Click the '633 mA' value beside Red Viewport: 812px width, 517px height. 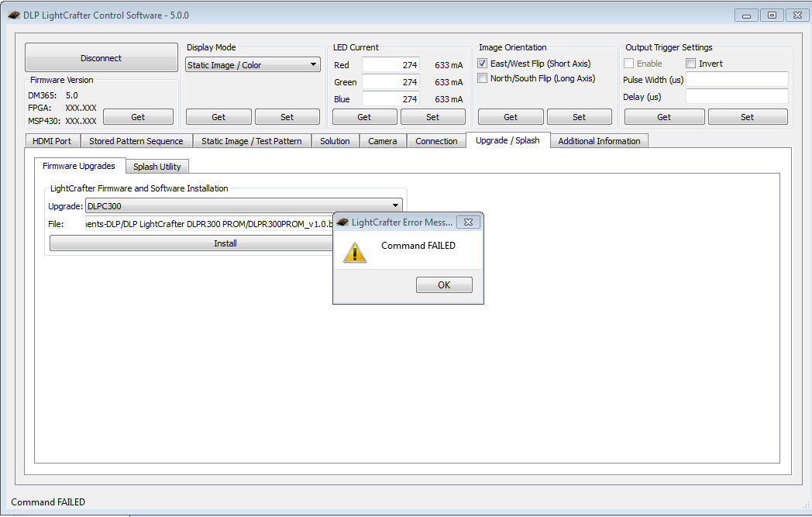click(449, 65)
